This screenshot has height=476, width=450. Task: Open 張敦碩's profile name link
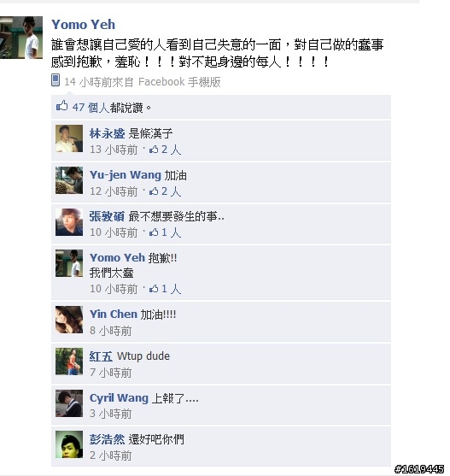[x=107, y=216]
